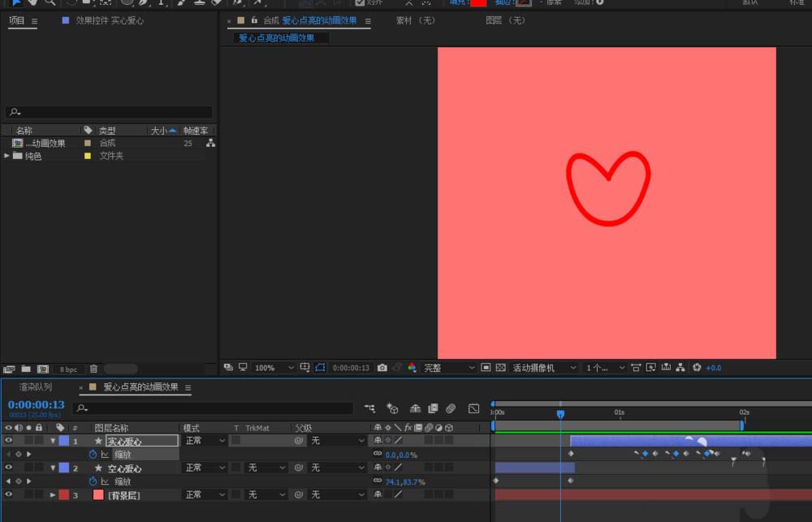Viewport: 812px width, 522px height.
Task: Delete selected item with project trash icon
Action: click(x=93, y=369)
